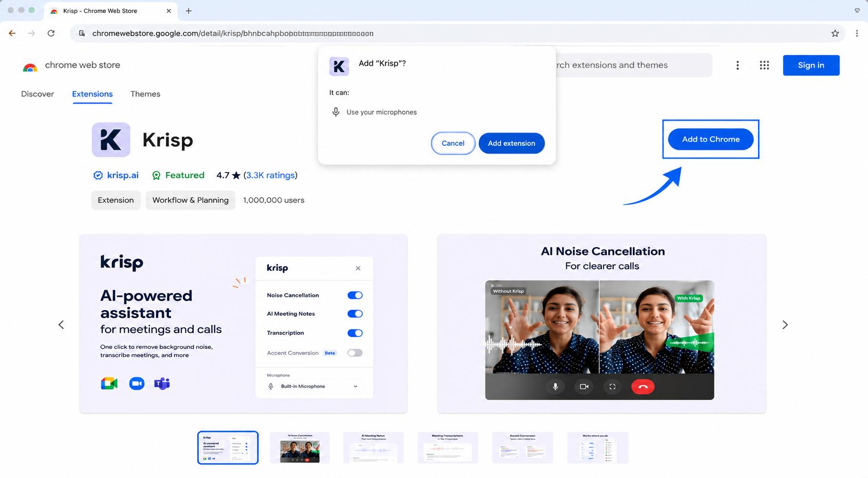Click the Use your microphones text
Viewport: 868px width, 478px height.
[x=382, y=112]
